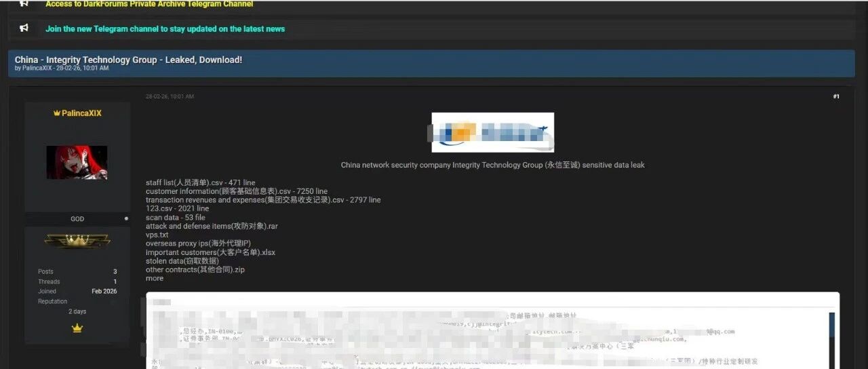Click the post number #1 permalink
868x369 pixels.
[836, 96]
